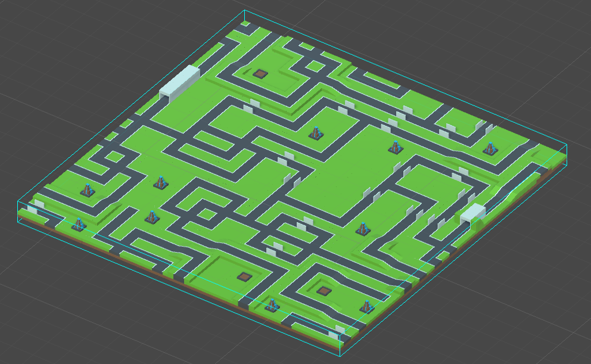This screenshot has width=591, height=364.
Task: Select the long white tunnel on the upper-left edge
Action: point(179,83)
